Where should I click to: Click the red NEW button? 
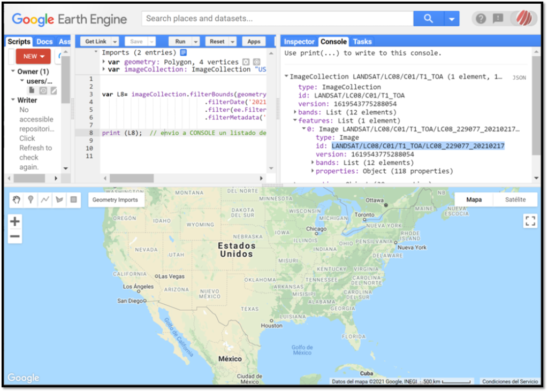point(34,56)
